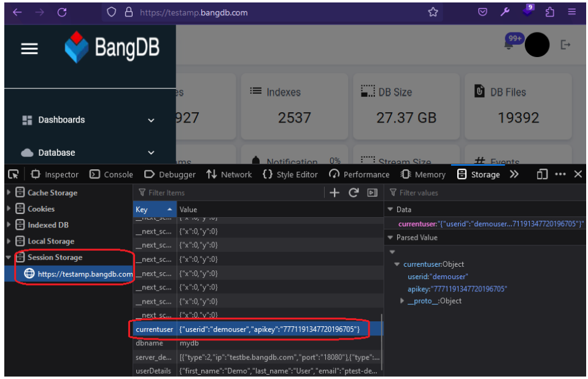Screen dimensions: 588x379
Task: Expand the Indexed DB tree node
Action: click(x=9, y=224)
